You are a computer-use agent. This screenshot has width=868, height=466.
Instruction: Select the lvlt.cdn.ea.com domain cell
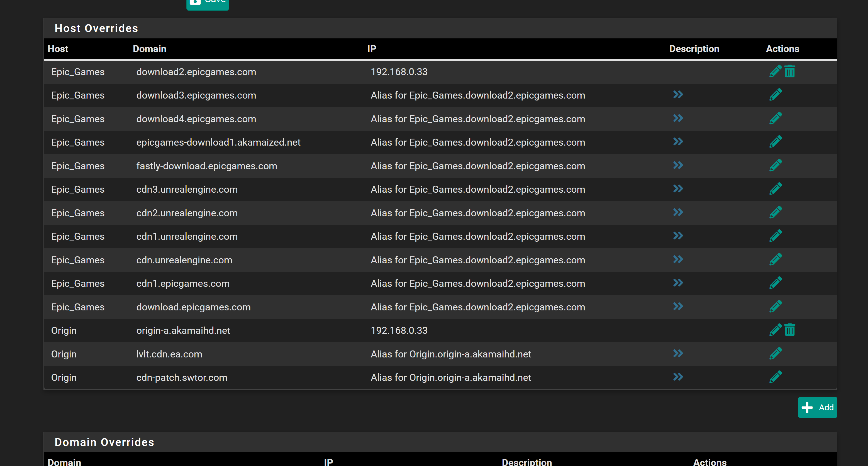click(169, 354)
